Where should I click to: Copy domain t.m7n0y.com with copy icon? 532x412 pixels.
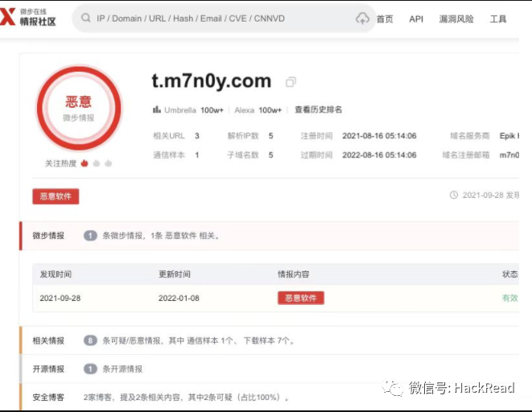(x=291, y=82)
